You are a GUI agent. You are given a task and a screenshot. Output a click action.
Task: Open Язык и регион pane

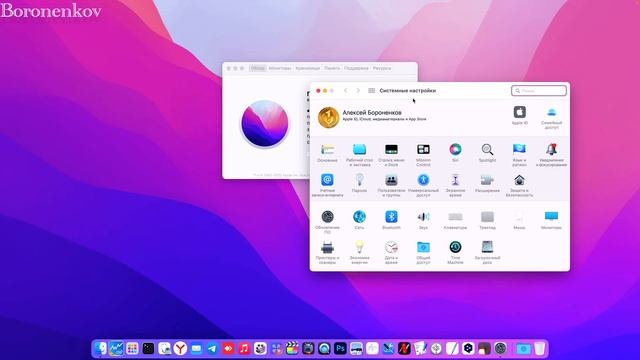(x=519, y=150)
